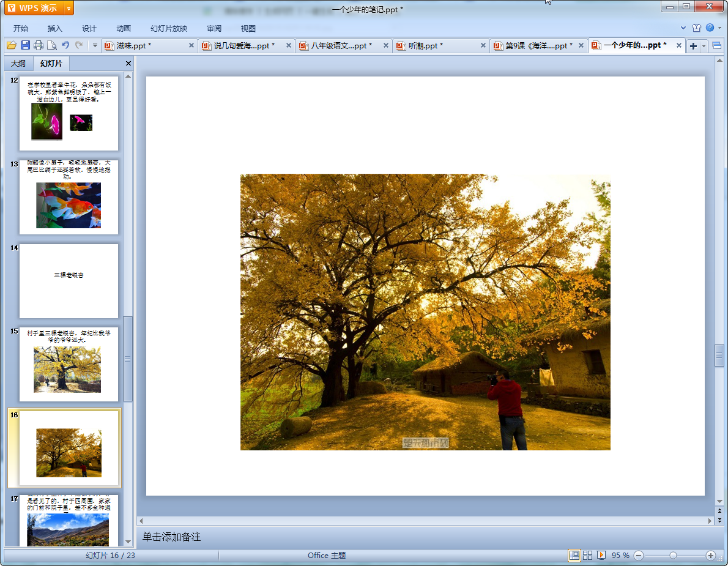
Task: Open the 幻灯片放映 ribbon tab
Action: [169, 28]
